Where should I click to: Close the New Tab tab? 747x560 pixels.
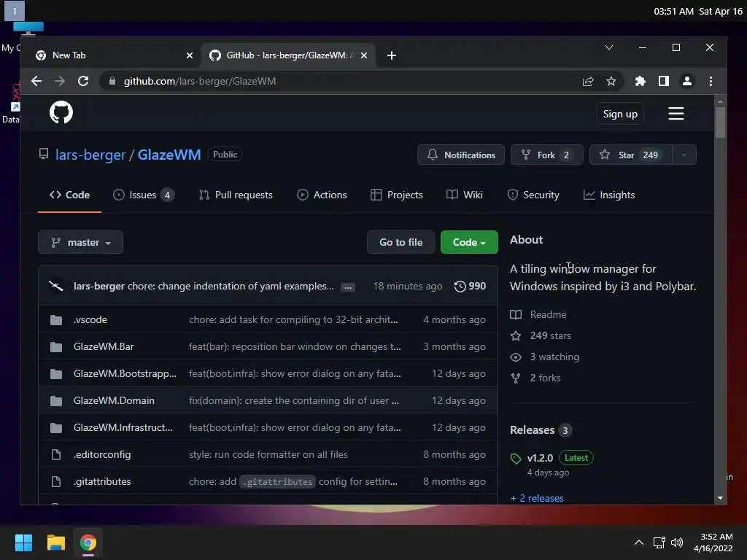[x=190, y=55]
